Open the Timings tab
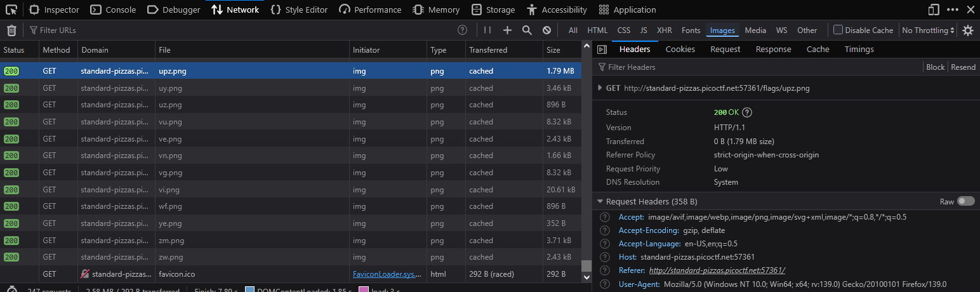This screenshot has height=292, width=980. point(859,50)
